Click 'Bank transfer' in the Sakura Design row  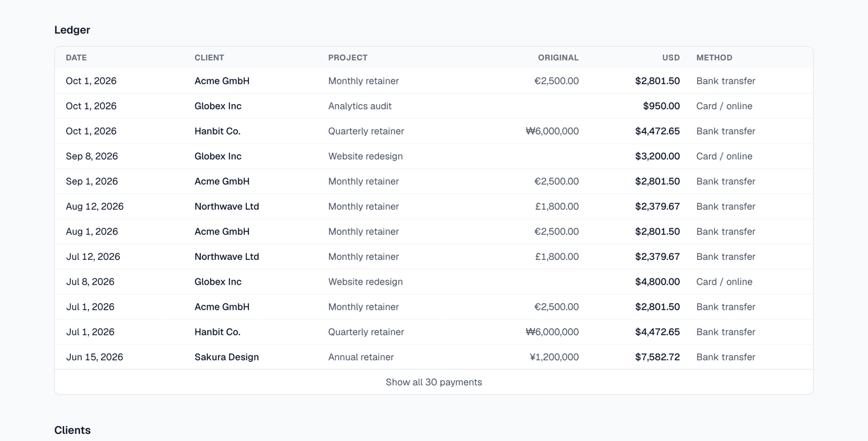pos(726,357)
